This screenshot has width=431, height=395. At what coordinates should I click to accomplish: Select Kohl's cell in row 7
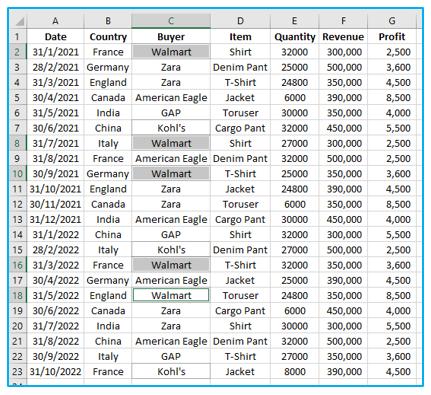click(x=171, y=128)
